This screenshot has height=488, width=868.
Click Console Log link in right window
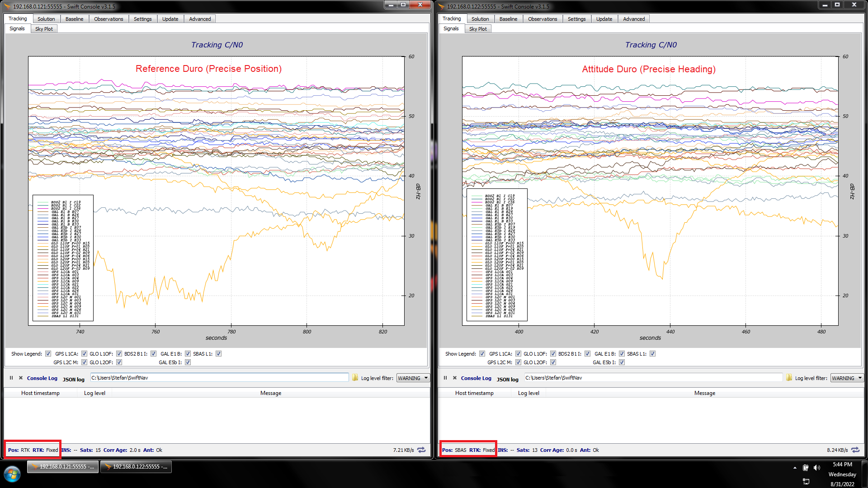[476, 378]
